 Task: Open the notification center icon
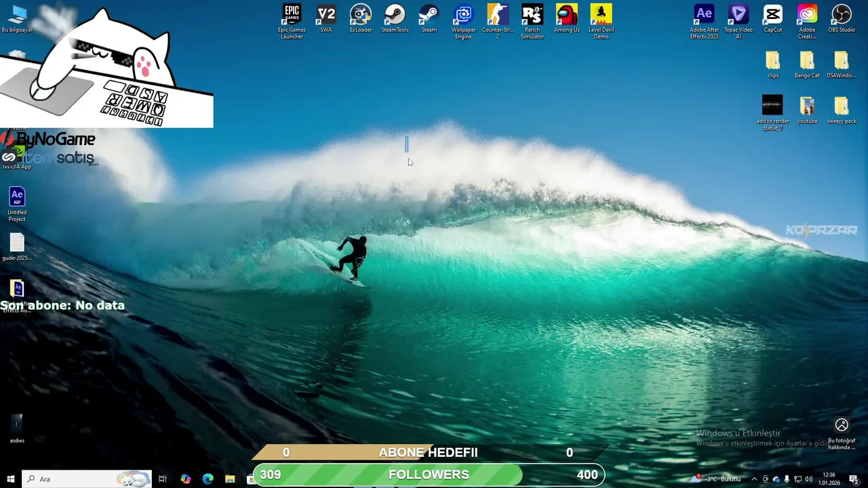[x=854, y=479]
